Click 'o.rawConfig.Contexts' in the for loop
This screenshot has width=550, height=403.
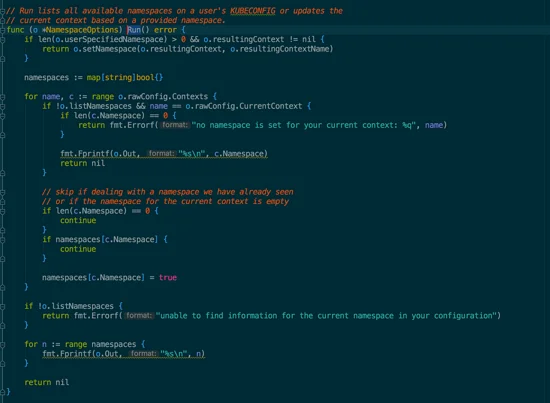[x=163, y=96]
